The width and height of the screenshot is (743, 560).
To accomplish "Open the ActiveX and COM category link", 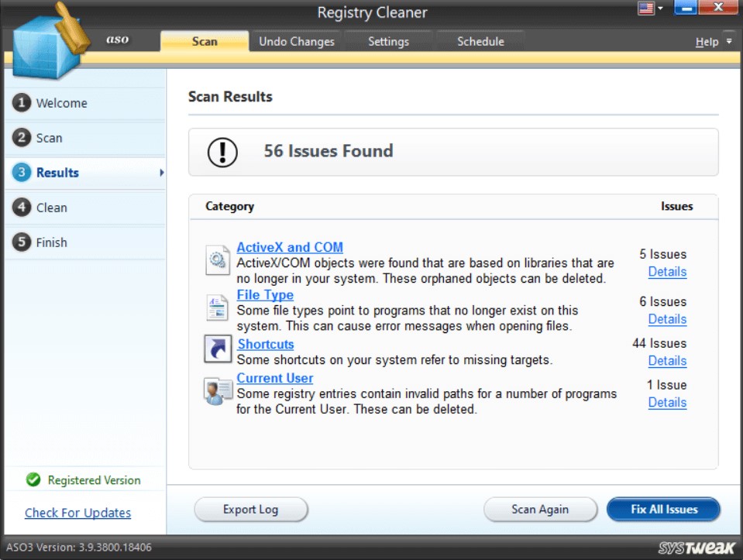I will pos(290,248).
